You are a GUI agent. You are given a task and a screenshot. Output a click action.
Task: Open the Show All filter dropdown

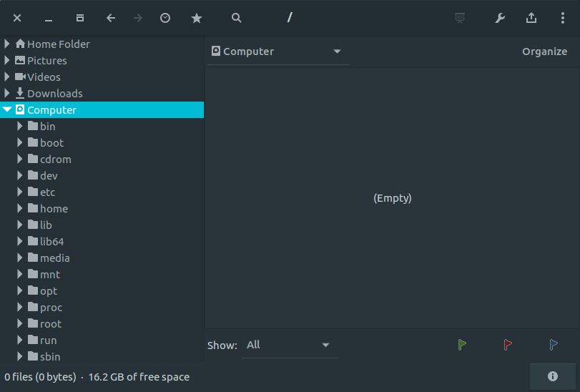tap(289, 345)
